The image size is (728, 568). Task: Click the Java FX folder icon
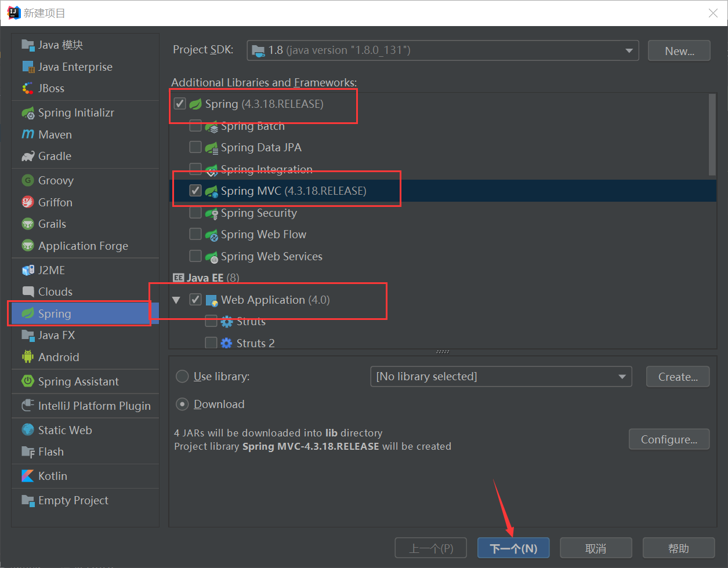coord(28,335)
